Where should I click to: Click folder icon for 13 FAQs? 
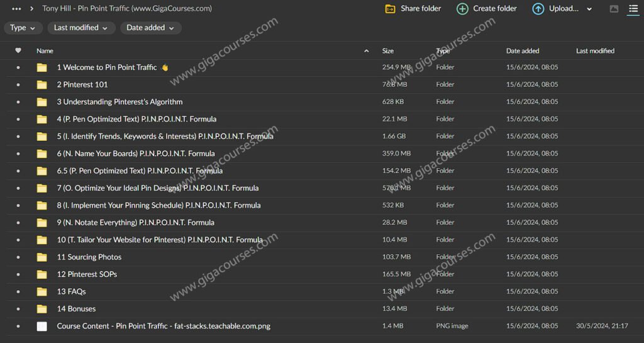[42, 291]
